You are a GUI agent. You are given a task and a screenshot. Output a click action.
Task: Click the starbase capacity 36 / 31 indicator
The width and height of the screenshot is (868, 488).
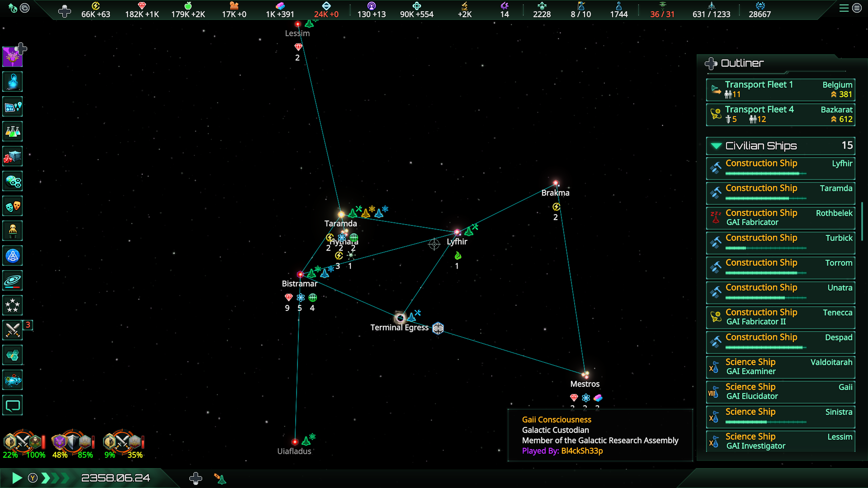(x=662, y=10)
